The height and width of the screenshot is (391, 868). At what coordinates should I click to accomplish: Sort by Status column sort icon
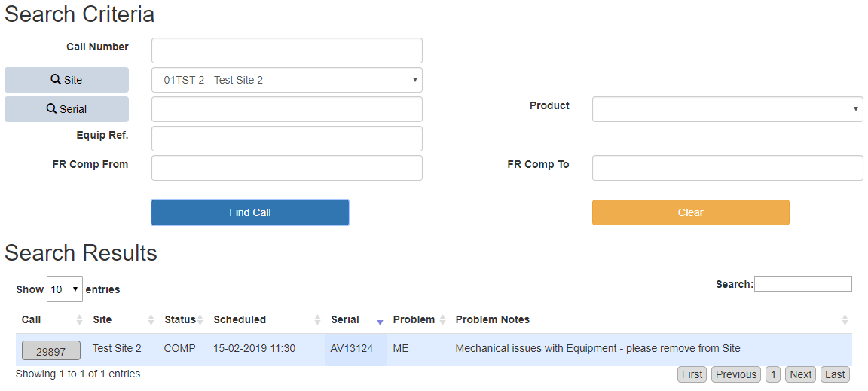[x=200, y=320]
